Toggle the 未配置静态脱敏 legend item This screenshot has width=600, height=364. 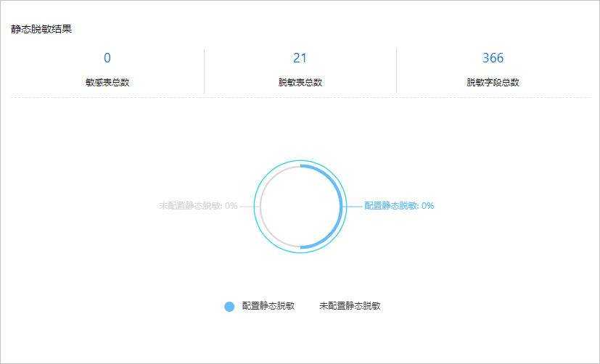pos(350,306)
